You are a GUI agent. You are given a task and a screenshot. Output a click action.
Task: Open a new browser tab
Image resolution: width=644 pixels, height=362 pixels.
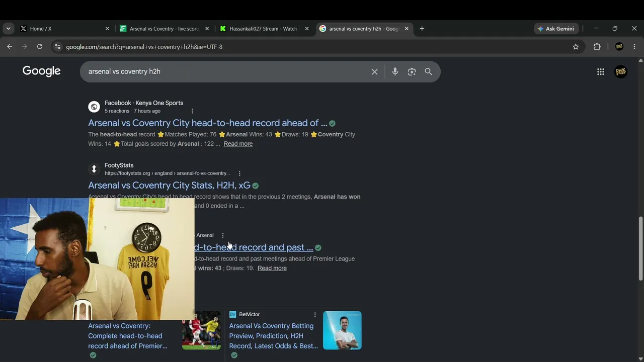click(x=422, y=29)
